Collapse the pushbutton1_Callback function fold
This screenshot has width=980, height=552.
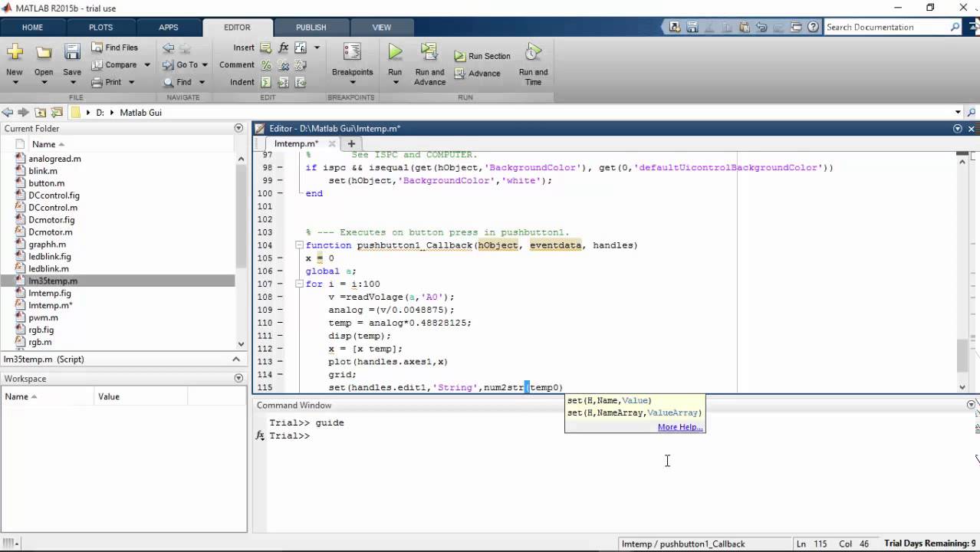tap(299, 245)
